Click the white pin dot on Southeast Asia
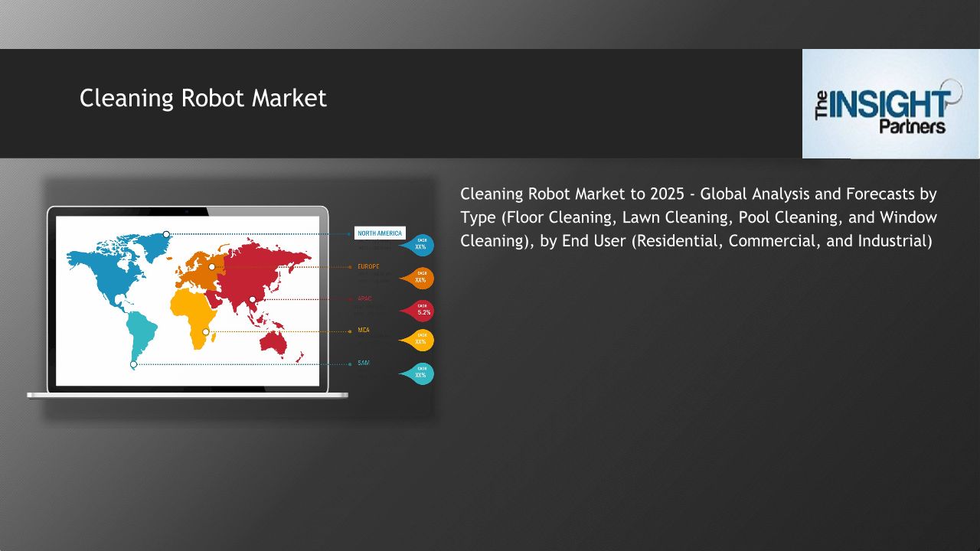Viewport: 980px width, 551px height. tap(252, 299)
